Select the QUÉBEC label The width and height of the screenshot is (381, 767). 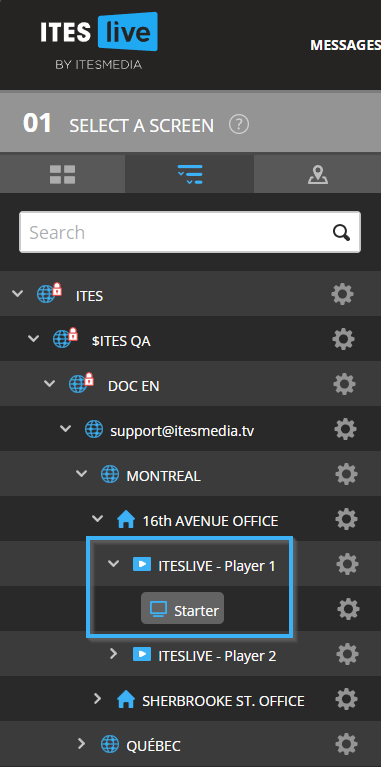pos(154,745)
